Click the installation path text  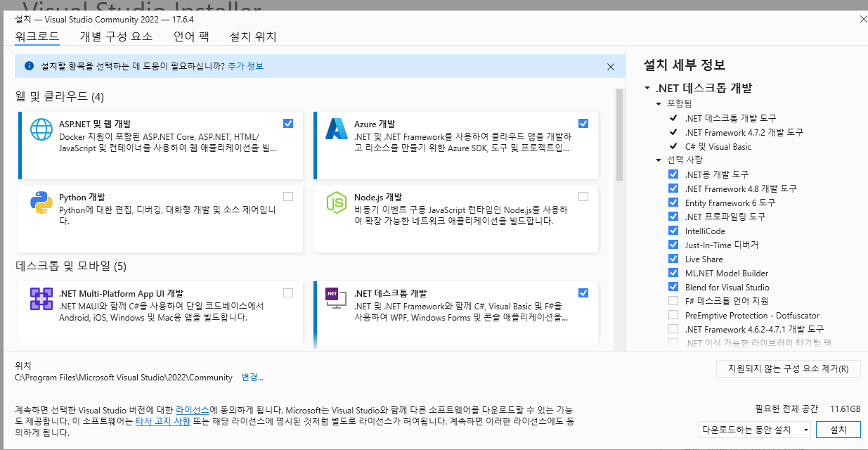pyautogui.click(x=124, y=378)
